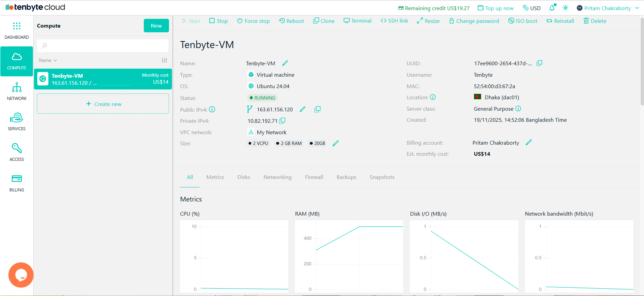This screenshot has width=644, height=296.
Task: Open the Services sidebar section
Action: 16,122
